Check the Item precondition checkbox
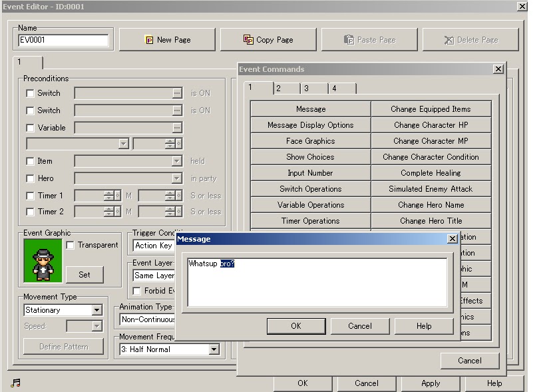The width and height of the screenshot is (559, 392). coord(31,161)
